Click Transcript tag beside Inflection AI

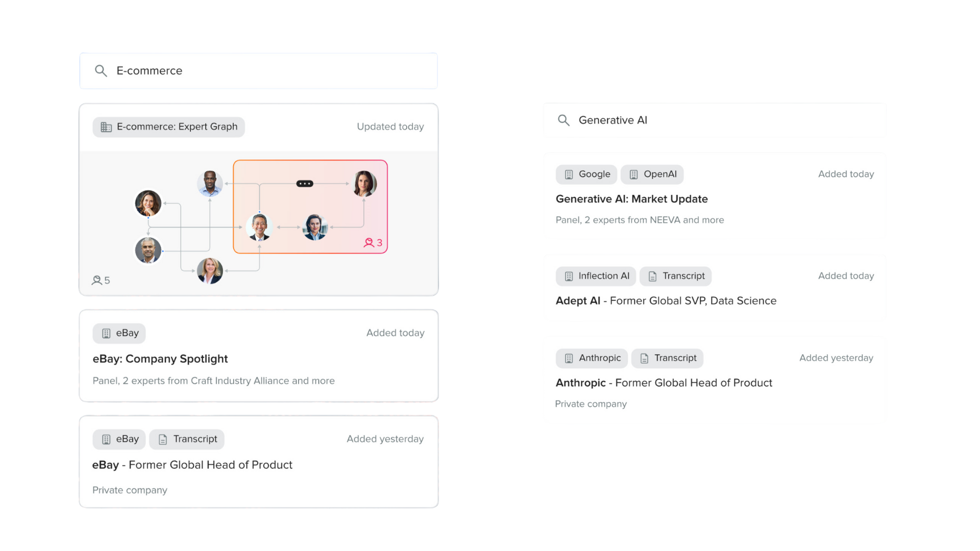pyautogui.click(x=675, y=276)
